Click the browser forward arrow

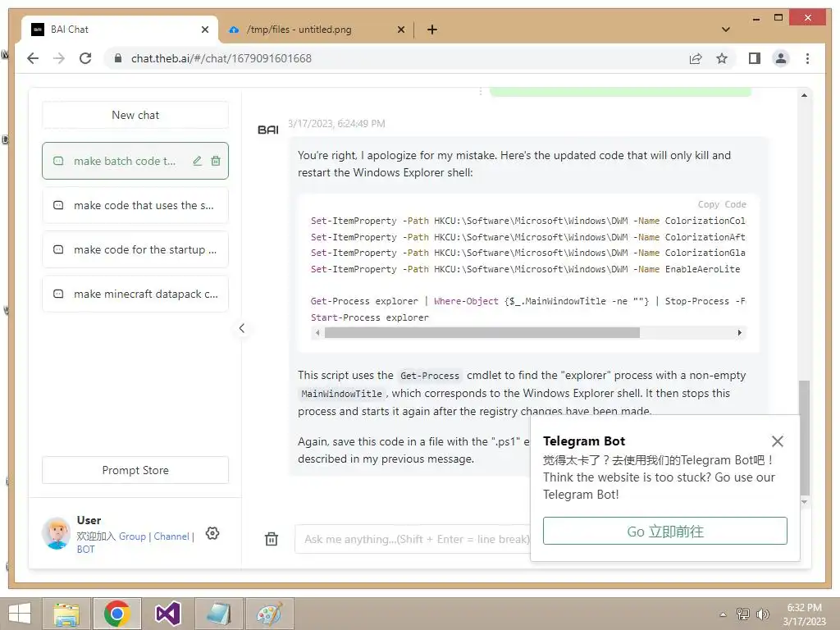(x=59, y=58)
